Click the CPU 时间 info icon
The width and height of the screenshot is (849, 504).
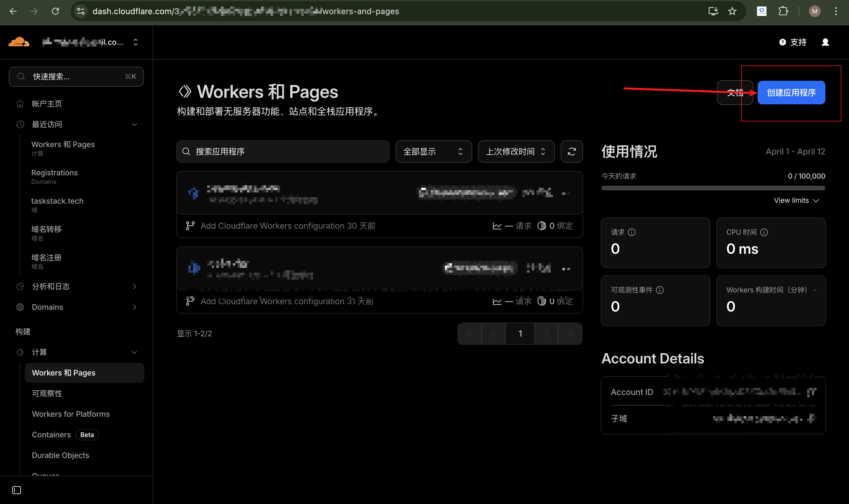pyautogui.click(x=765, y=232)
